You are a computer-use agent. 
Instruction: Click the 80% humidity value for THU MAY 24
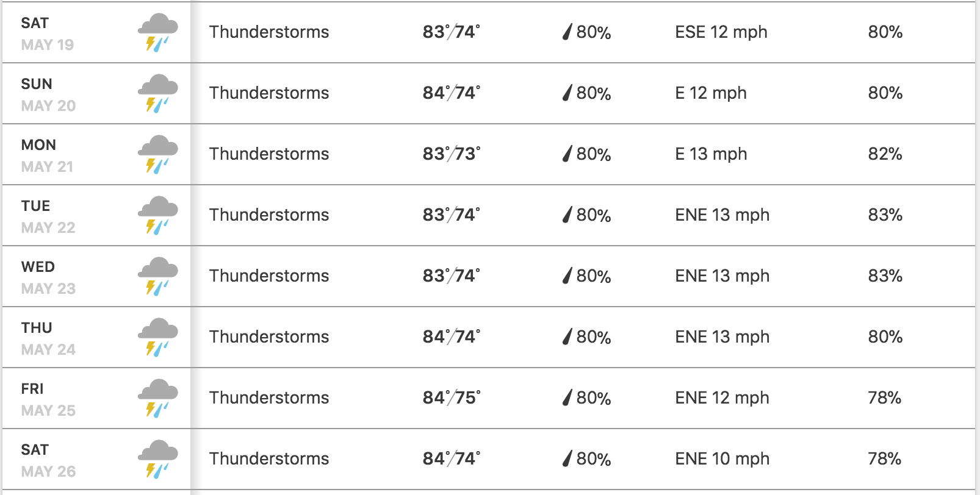tap(885, 337)
